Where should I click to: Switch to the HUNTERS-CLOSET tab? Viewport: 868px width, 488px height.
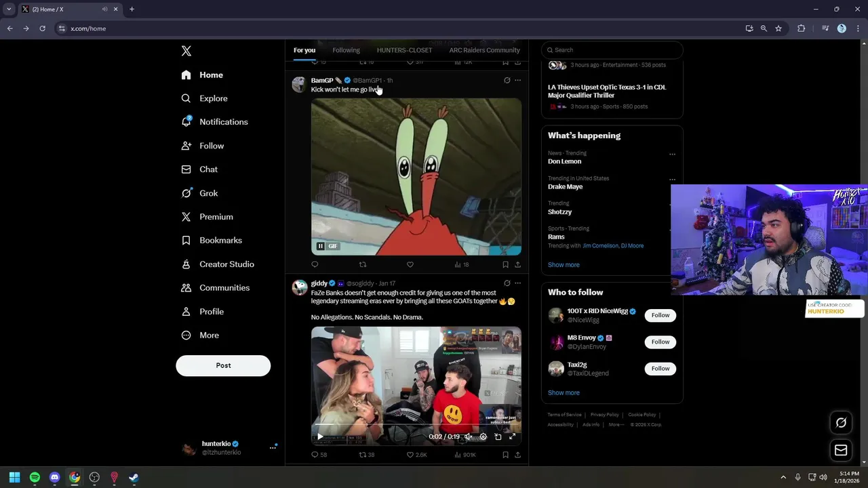[404, 50]
